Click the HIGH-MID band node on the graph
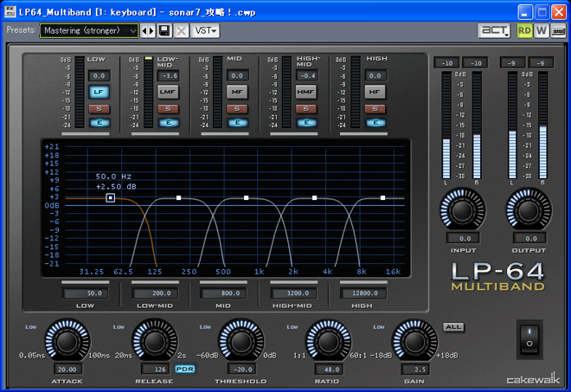The image size is (571, 392). pyautogui.click(x=314, y=198)
